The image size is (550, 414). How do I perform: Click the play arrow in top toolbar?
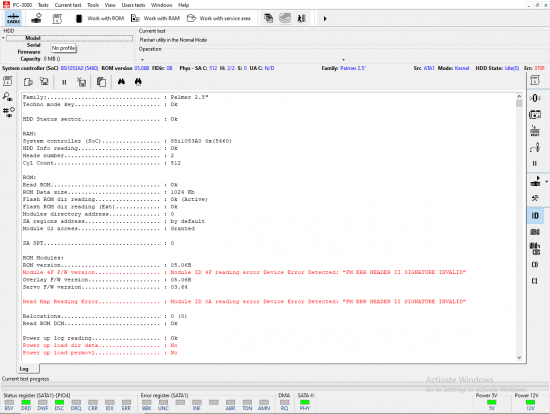325,19
